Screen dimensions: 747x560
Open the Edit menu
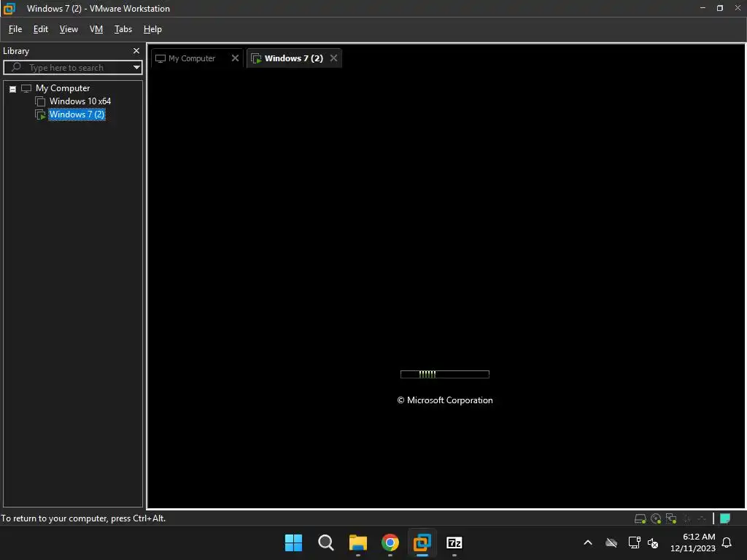[x=41, y=29]
